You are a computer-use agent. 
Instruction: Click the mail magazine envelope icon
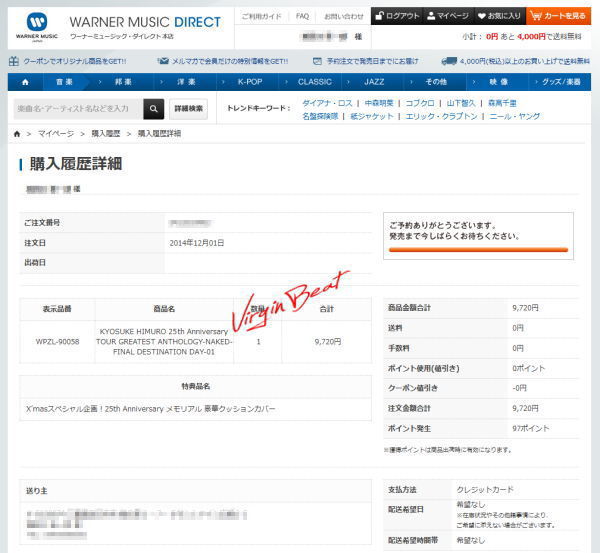tap(164, 61)
